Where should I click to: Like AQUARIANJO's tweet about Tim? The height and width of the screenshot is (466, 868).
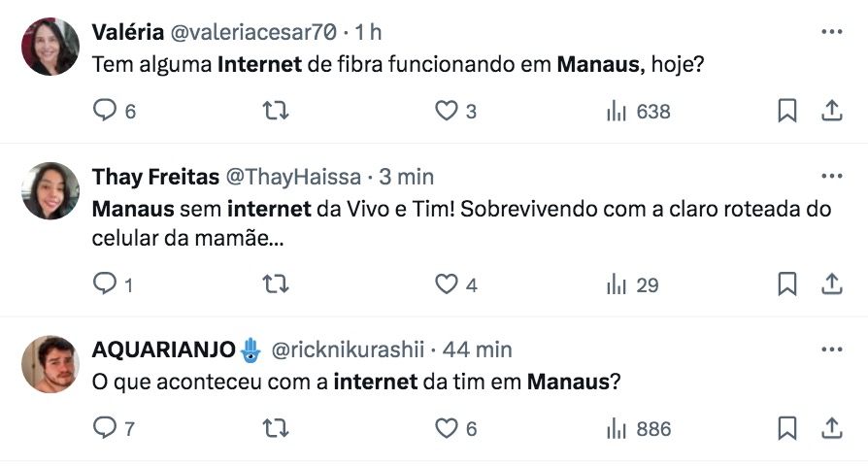[446, 428]
